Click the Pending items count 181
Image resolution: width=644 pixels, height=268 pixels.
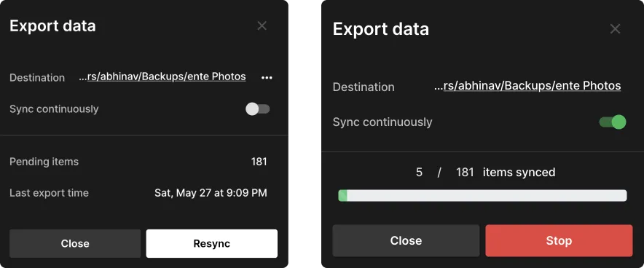(x=259, y=162)
